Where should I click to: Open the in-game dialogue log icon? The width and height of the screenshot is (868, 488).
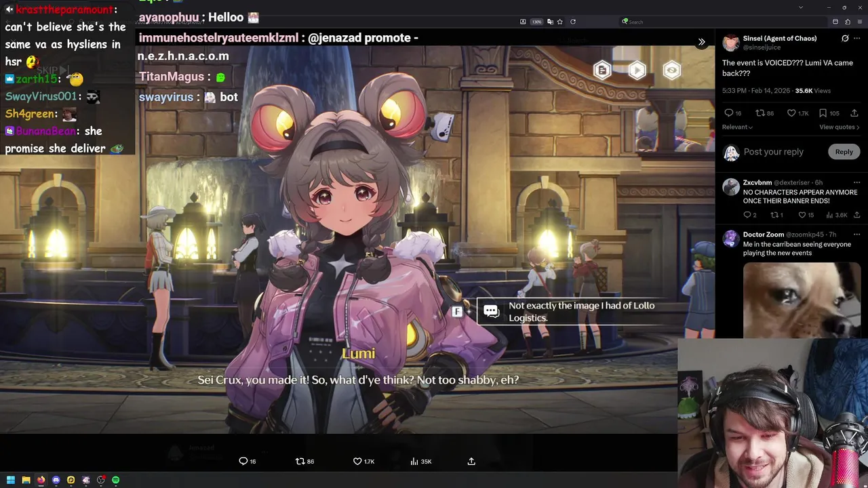[602, 70]
